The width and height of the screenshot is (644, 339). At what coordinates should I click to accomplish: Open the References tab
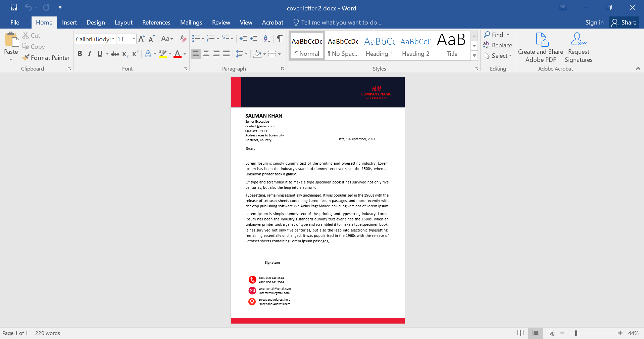[156, 22]
